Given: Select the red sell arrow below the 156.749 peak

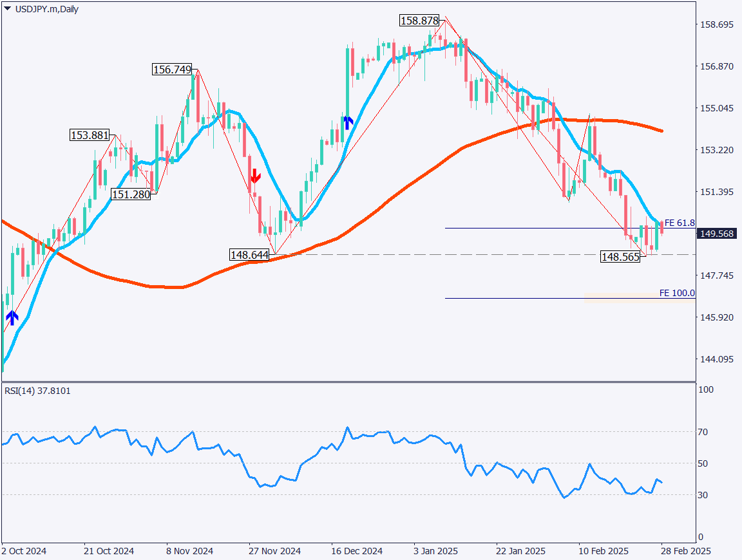Looking at the screenshot, I should click(x=255, y=176).
